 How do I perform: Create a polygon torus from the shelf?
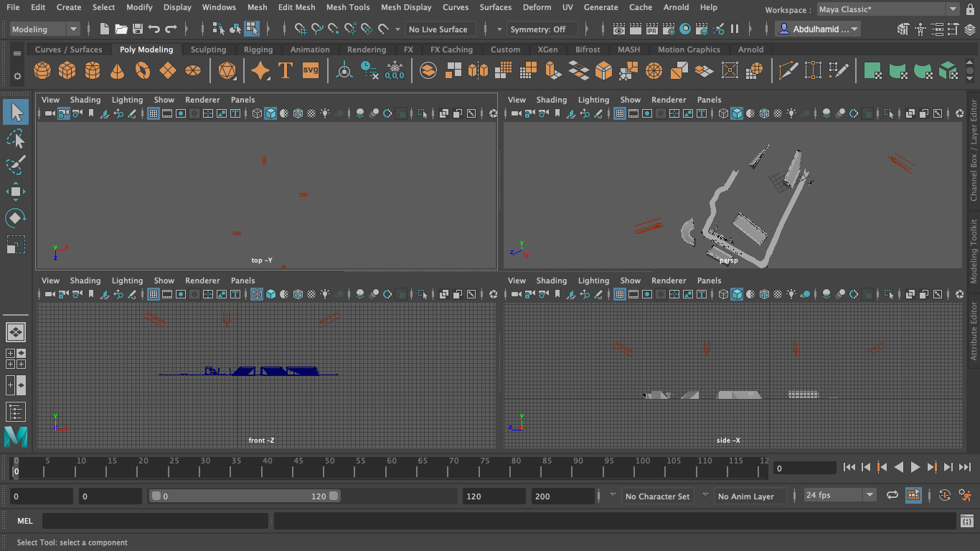pyautogui.click(x=141, y=70)
